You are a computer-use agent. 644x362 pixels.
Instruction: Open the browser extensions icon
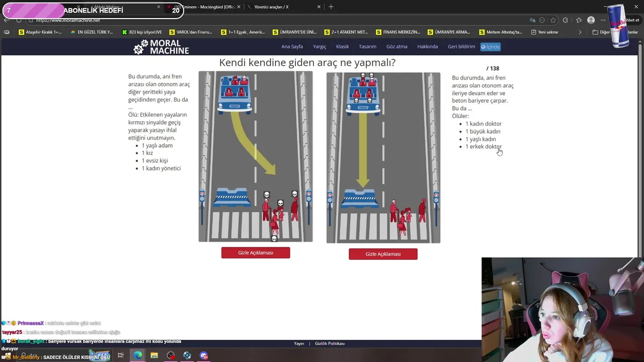coord(566,20)
